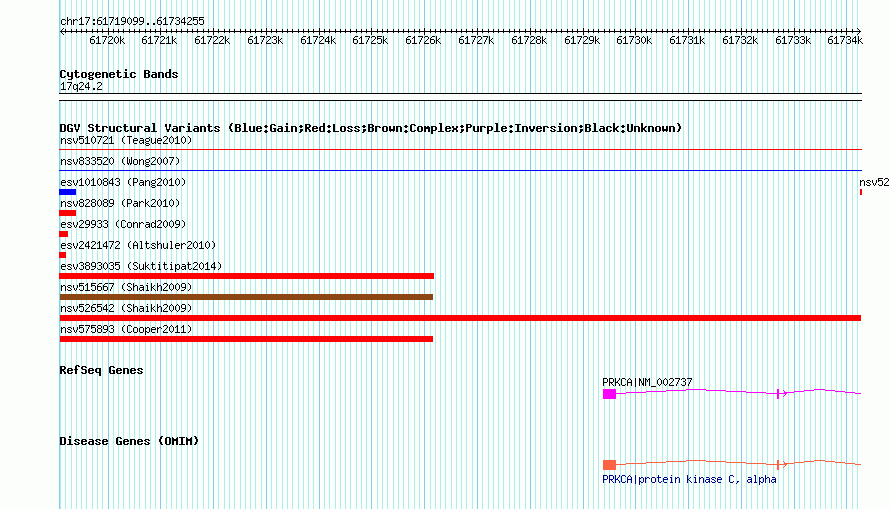Click the 61732k ruler tick label
890x509 pixels.
[740, 40]
